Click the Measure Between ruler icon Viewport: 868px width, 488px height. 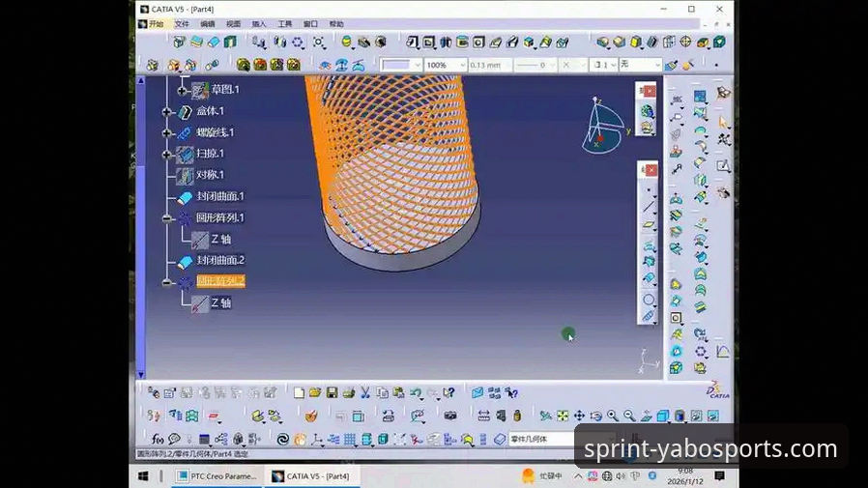click(483, 416)
